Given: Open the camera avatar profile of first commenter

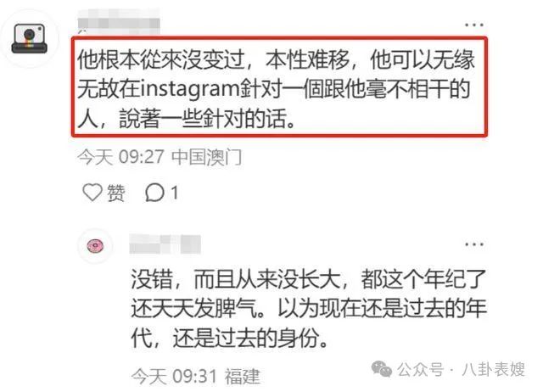Looking at the screenshot, I should pyautogui.click(x=30, y=38).
